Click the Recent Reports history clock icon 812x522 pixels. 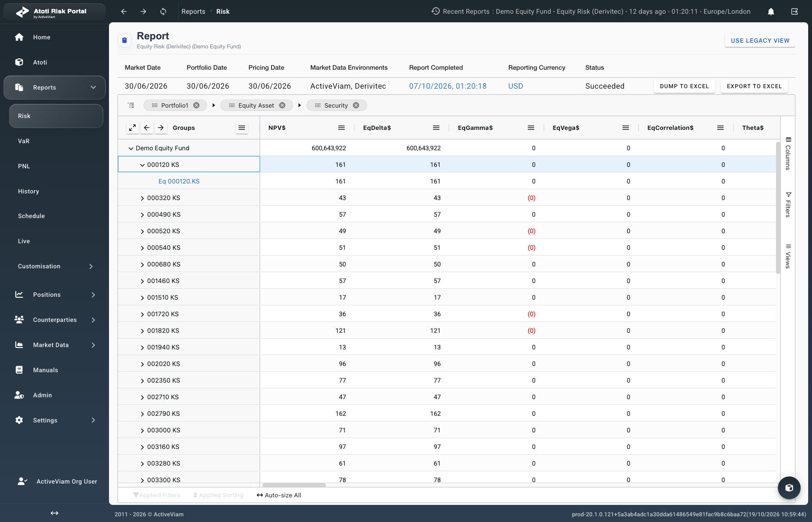(x=435, y=11)
